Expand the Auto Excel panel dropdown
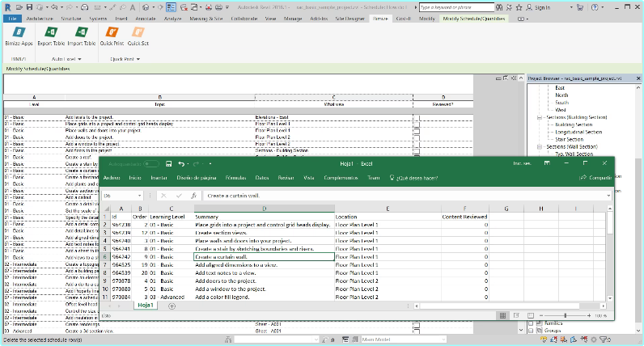Screen dimensions: 644x346 click(x=79, y=59)
